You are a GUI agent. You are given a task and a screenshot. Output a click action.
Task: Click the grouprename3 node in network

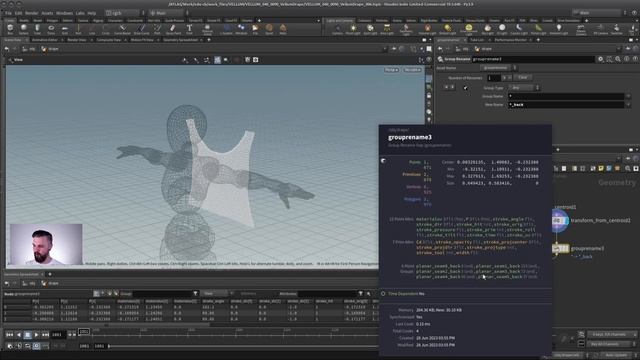click(x=560, y=248)
